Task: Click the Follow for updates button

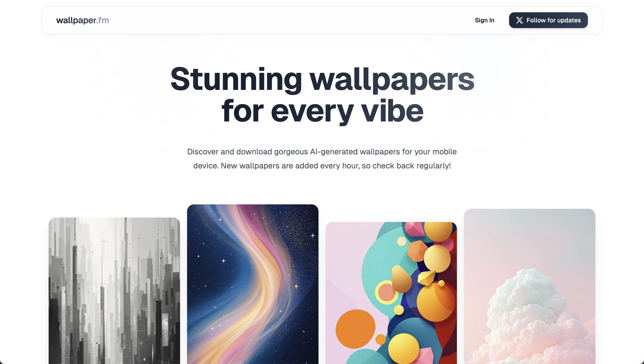Action: pos(548,20)
